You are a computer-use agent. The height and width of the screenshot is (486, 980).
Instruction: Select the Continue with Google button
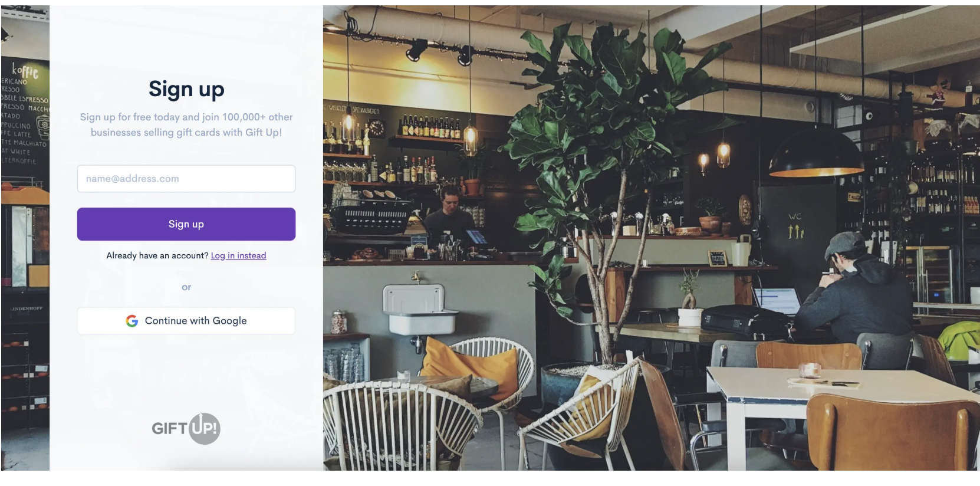pos(186,321)
